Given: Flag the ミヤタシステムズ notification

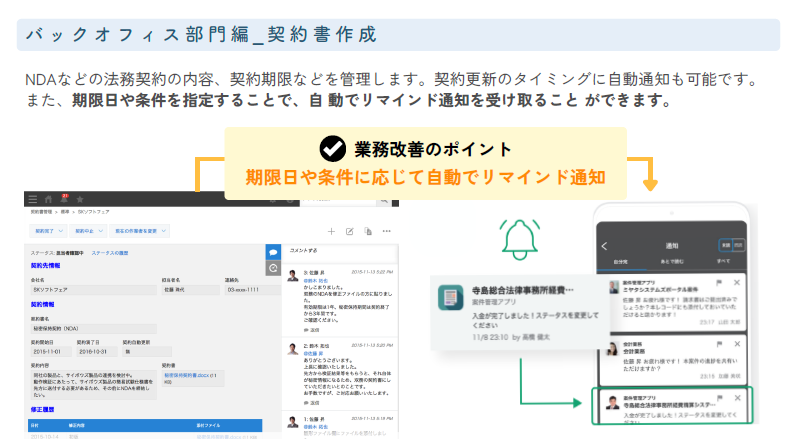Looking at the screenshot, I should [719, 283].
